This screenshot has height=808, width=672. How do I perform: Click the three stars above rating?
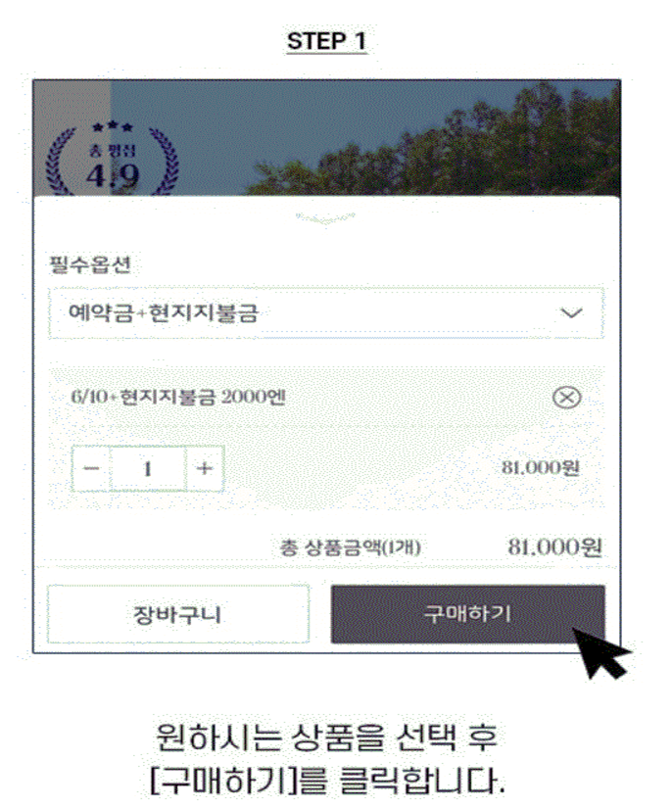tap(113, 126)
